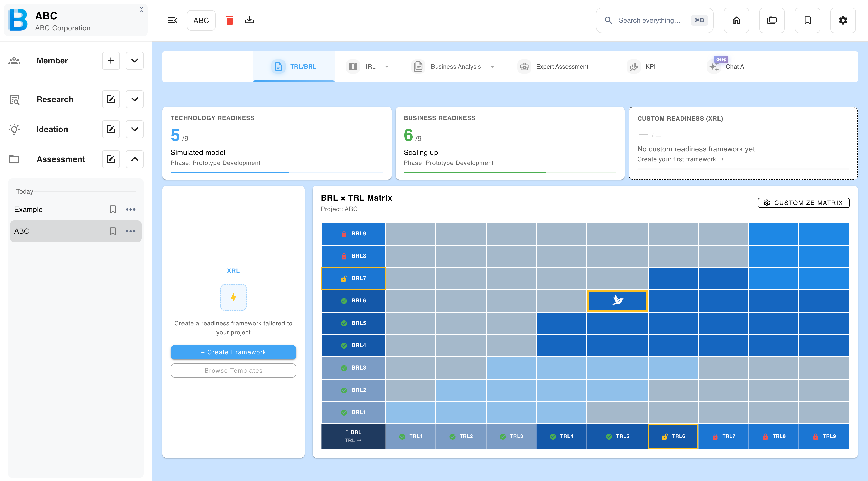
Task: Click Customize Matrix button
Action: click(803, 203)
